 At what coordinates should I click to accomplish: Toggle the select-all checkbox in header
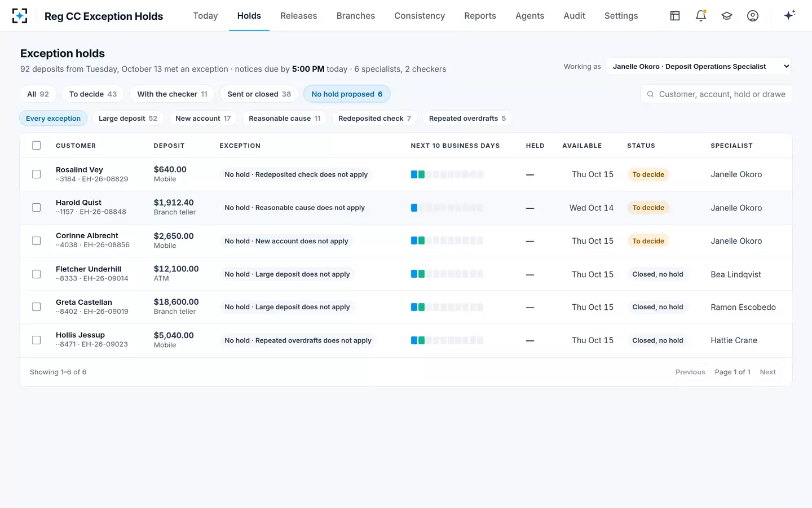coord(37,146)
